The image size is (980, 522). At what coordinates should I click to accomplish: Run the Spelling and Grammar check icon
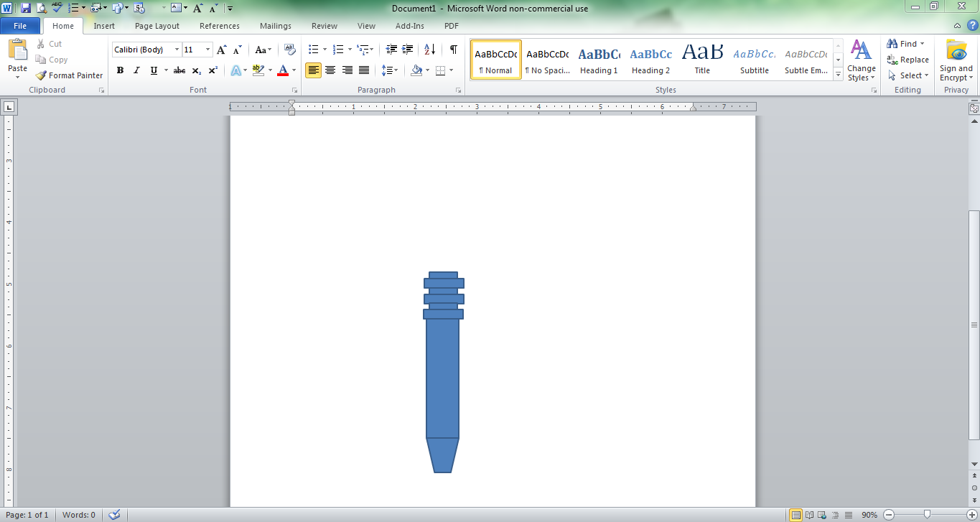57,8
